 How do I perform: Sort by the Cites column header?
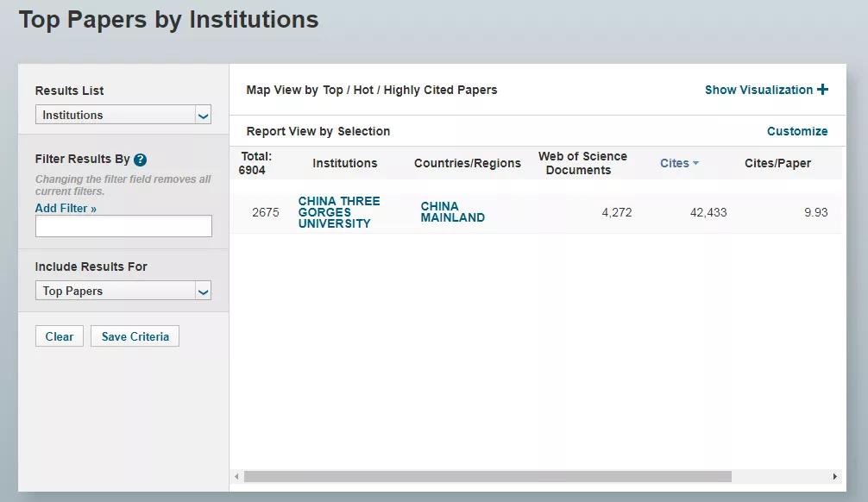pyautogui.click(x=675, y=163)
